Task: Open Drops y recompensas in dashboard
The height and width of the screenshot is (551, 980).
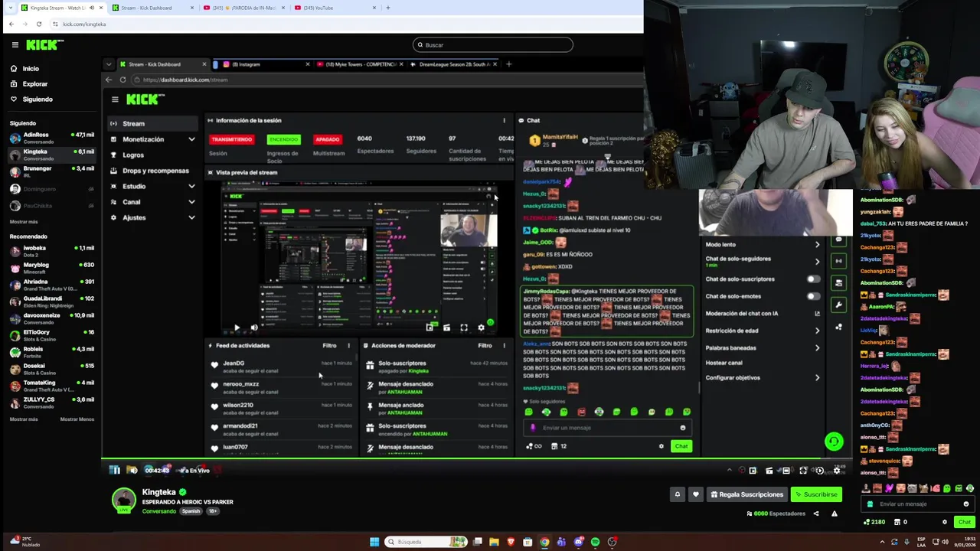Action: (155, 171)
